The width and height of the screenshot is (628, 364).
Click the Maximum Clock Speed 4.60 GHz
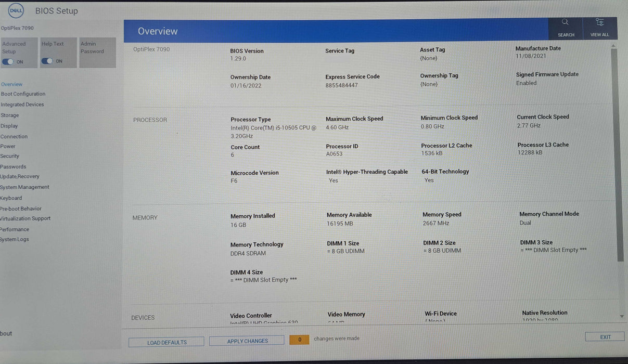[337, 127]
